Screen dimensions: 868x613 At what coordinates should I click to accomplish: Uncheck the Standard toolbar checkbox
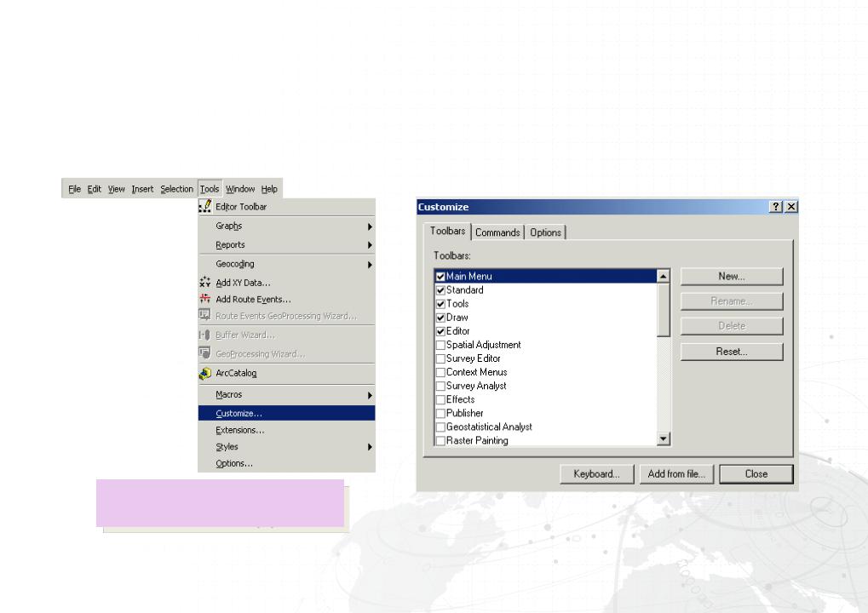(x=440, y=290)
